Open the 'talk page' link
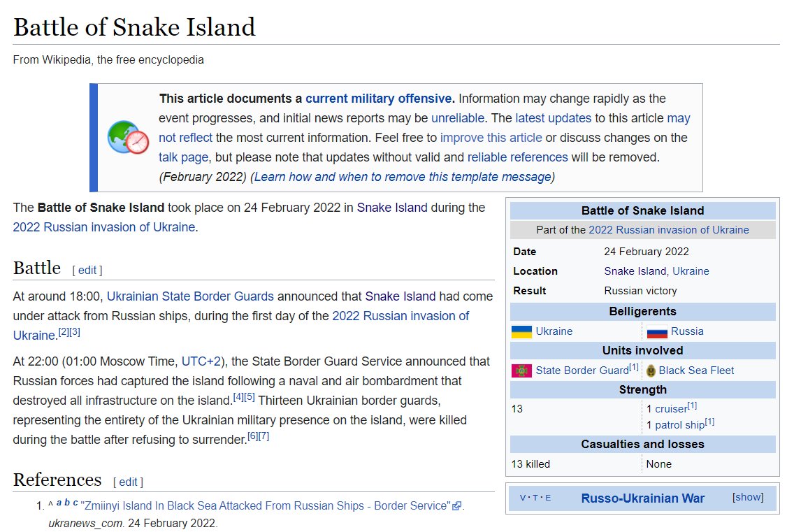This screenshot has width=787, height=532. tap(183, 157)
